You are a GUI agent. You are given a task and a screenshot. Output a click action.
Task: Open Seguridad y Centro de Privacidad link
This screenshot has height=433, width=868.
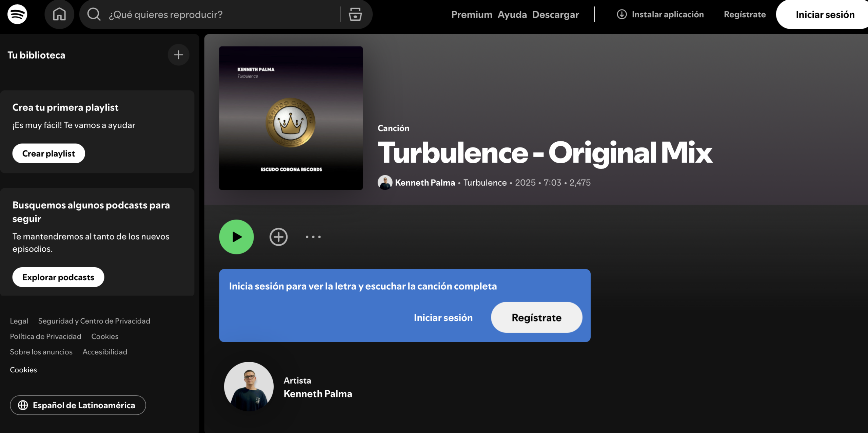point(94,321)
